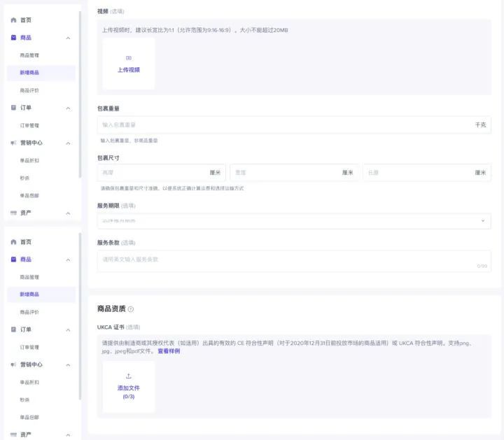Click the 首页 label in upper sidebar
The height and width of the screenshot is (440, 504).
pos(26,20)
